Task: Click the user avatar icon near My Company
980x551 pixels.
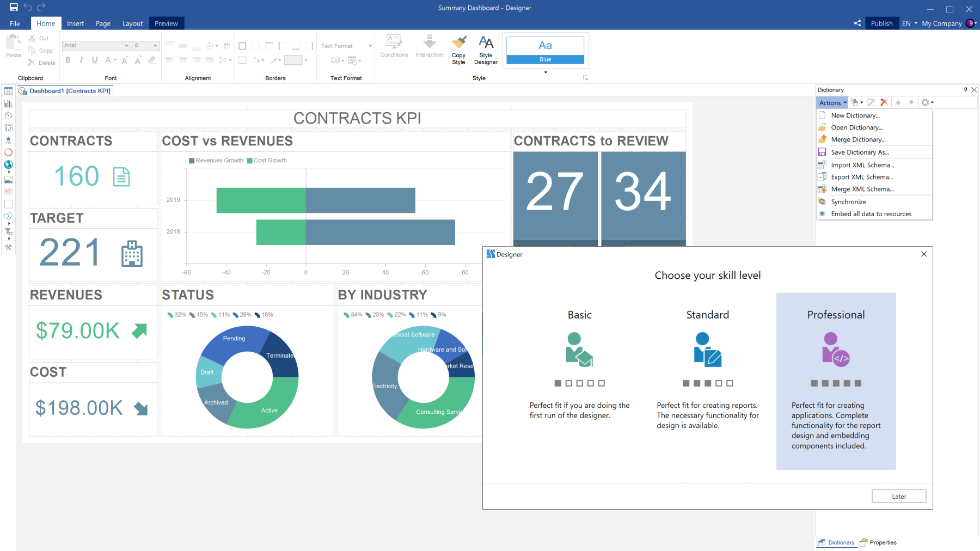Action: pos(970,23)
